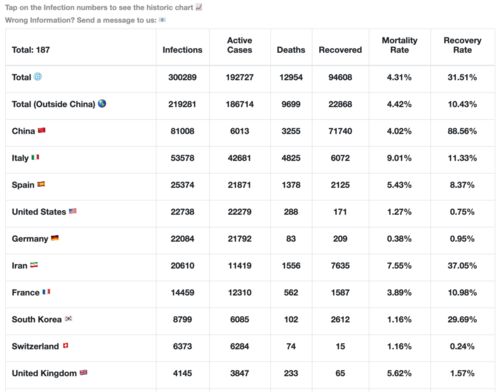
Task: Click the Switzerland flag icon
Action: (66, 346)
